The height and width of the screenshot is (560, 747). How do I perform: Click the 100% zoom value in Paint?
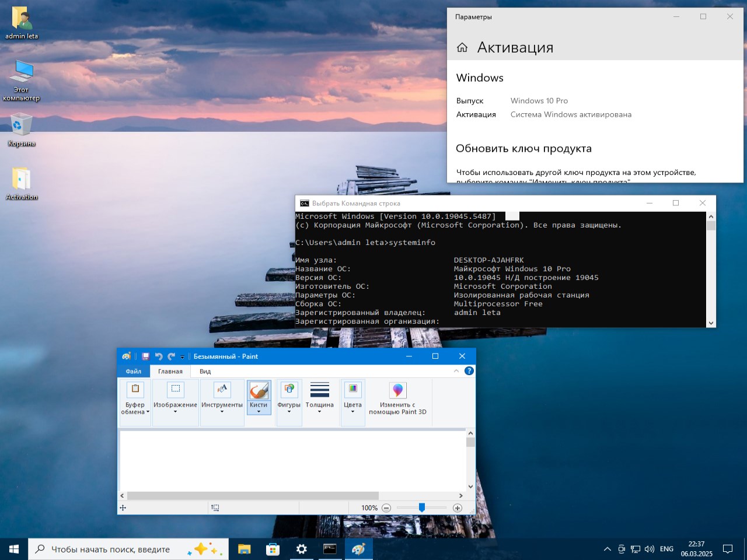(369, 508)
